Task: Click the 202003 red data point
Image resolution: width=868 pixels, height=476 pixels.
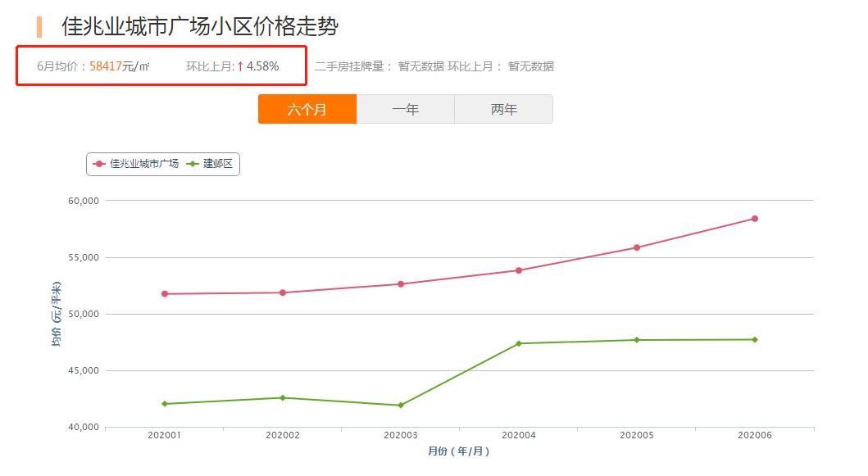Action: click(x=401, y=284)
